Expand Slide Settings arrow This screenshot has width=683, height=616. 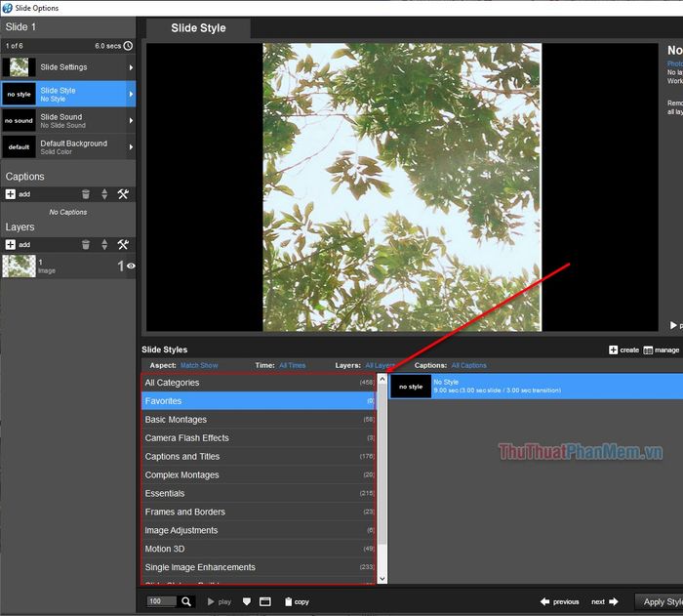[131, 67]
